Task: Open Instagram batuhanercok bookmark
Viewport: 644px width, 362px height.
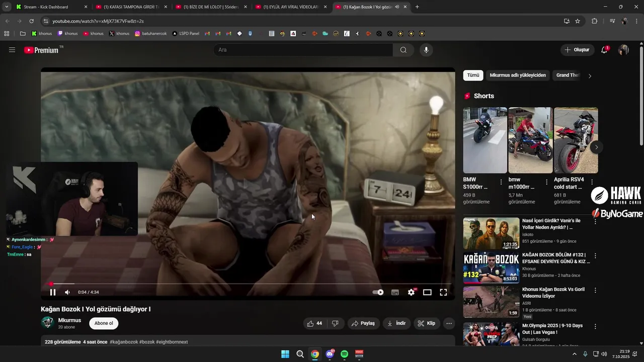Action: (150, 34)
